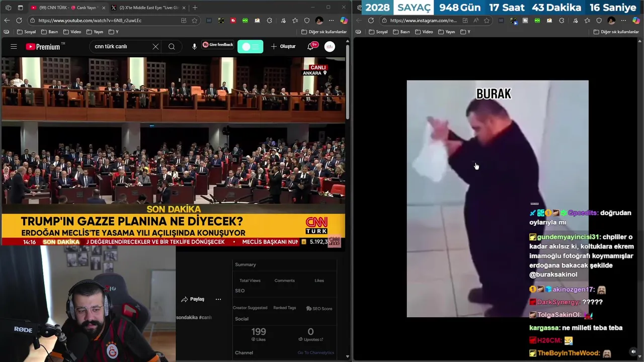Image resolution: width=644 pixels, height=362 pixels.
Task: Open Upvotes external link
Action: click(310, 339)
